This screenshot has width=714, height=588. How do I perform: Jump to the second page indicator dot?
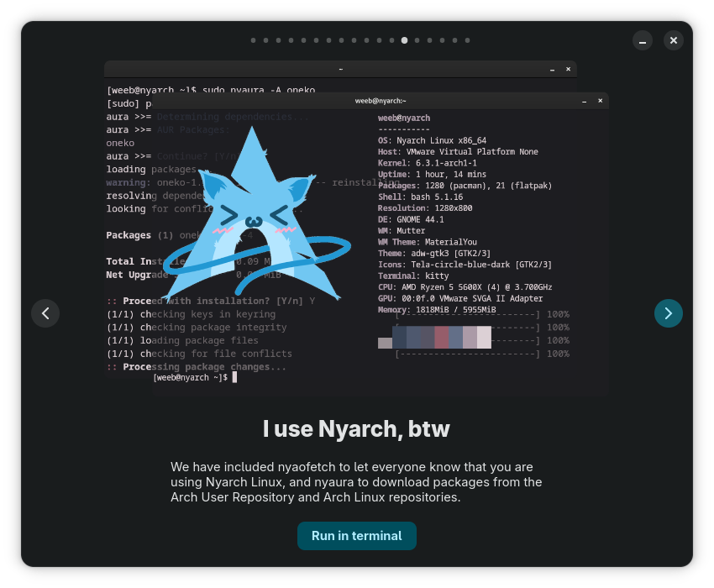[265, 40]
